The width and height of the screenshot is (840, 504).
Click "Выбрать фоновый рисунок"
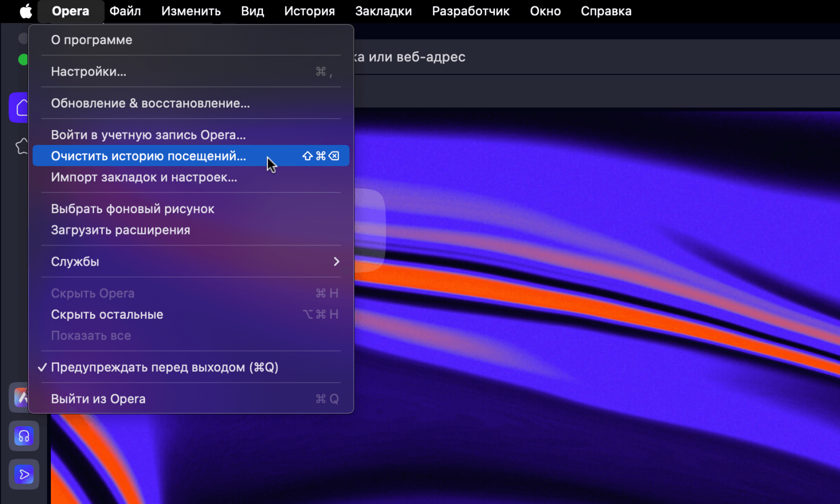click(x=132, y=209)
